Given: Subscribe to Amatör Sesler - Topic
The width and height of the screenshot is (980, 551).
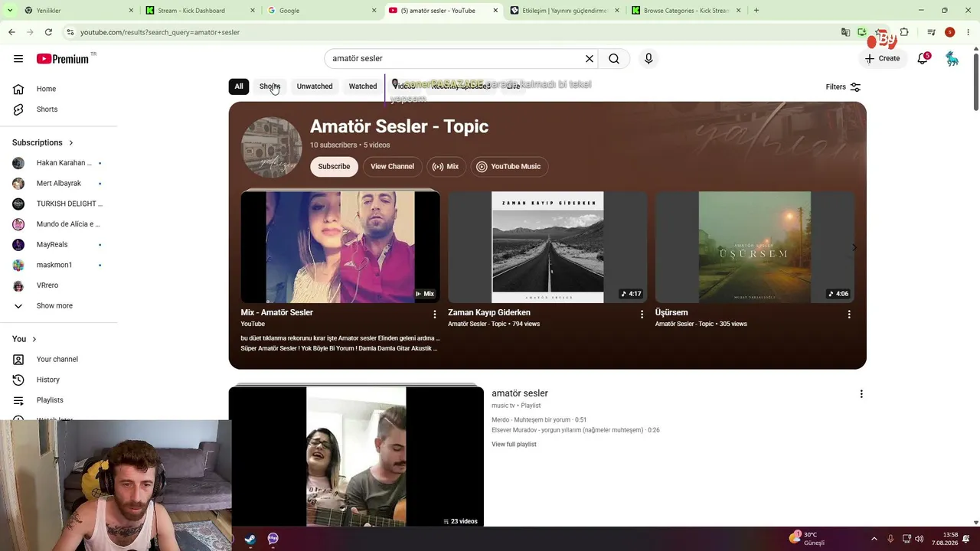Looking at the screenshot, I should click(334, 167).
